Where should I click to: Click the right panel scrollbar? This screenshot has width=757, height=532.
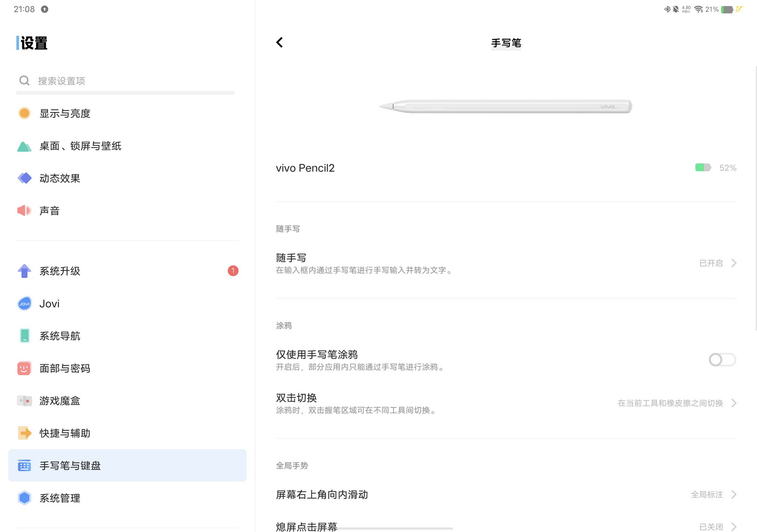pos(755,197)
